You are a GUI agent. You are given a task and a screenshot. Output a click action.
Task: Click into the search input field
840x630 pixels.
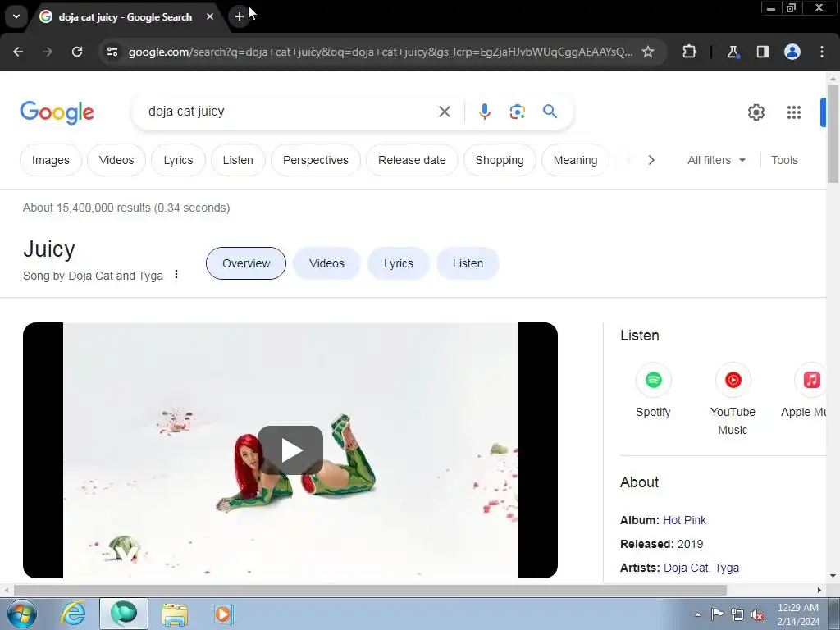coord(290,112)
